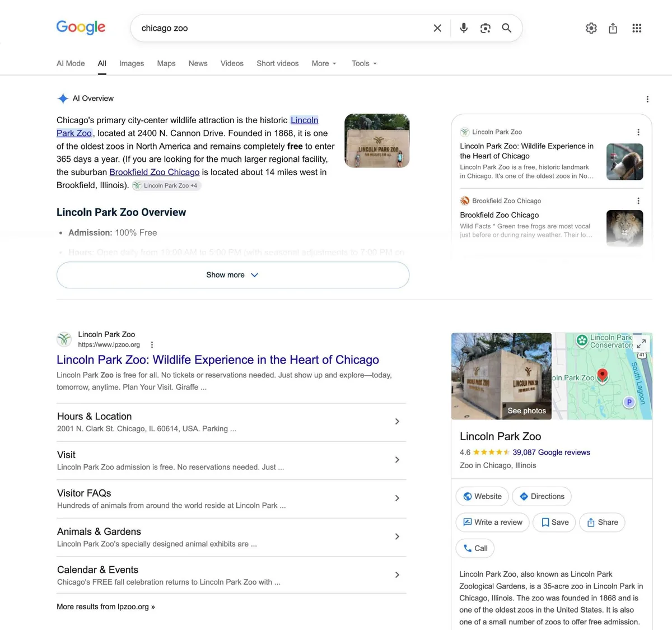Image resolution: width=672 pixels, height=630 pixels.
Task: Open the Visit sitelink title
Action: (66, 455)
